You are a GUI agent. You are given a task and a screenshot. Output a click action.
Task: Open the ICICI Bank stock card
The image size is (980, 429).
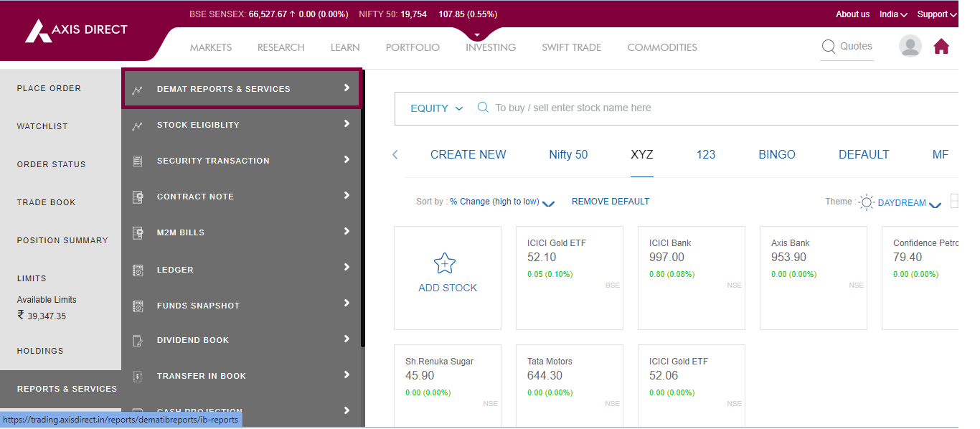pyautogui.click(x=692, y=278)
